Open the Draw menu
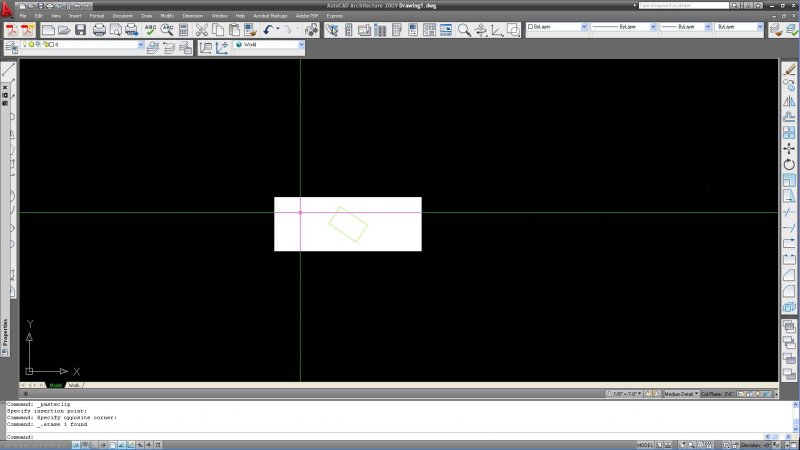The image size is (800, 450). pyautogui.click(x=147, y=16)
